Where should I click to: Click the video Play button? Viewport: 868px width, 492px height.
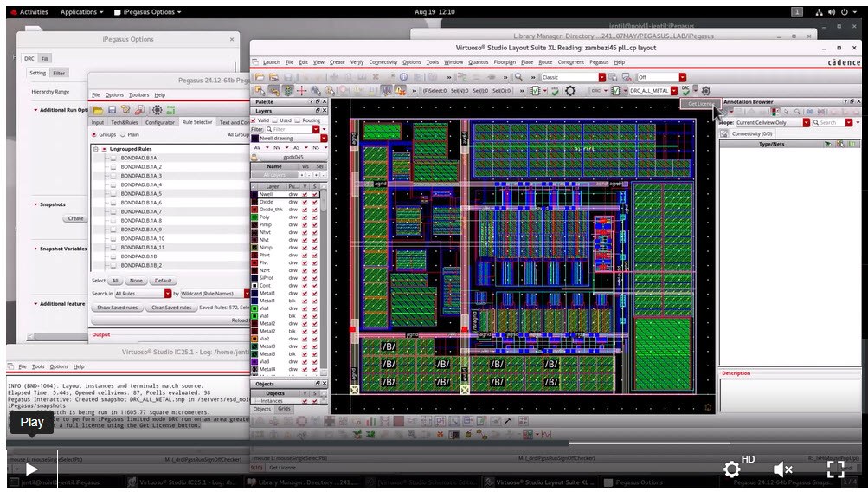click(x=31, y=469)
